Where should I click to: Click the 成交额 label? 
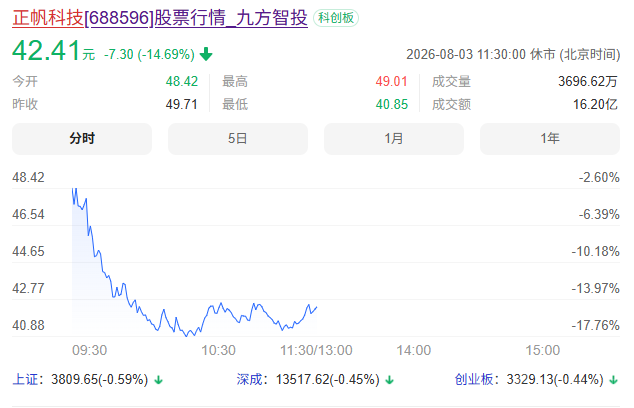coord(451,105)
